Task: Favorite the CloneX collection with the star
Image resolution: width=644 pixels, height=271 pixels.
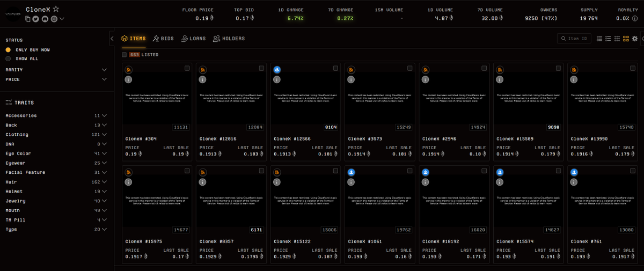Action: pyautogui.click(x=56, y=10)
